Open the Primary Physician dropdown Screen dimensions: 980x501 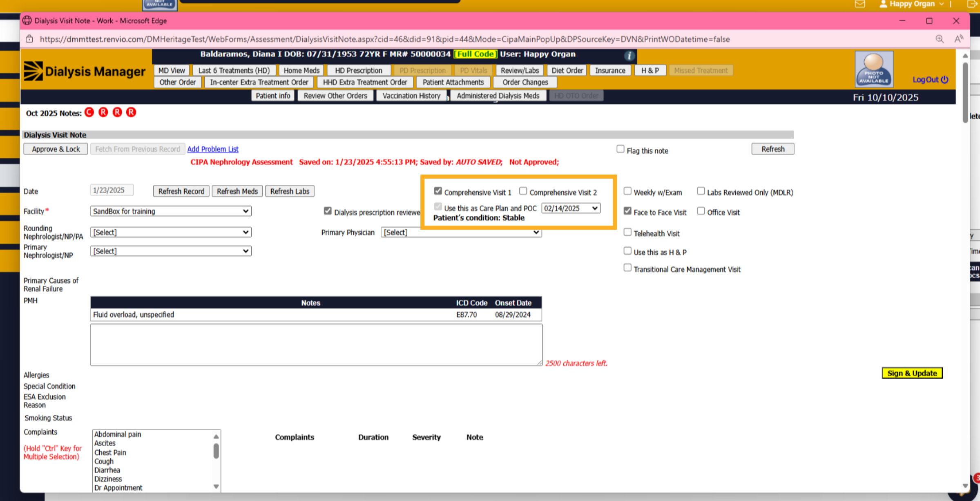(x=461, y=232)
